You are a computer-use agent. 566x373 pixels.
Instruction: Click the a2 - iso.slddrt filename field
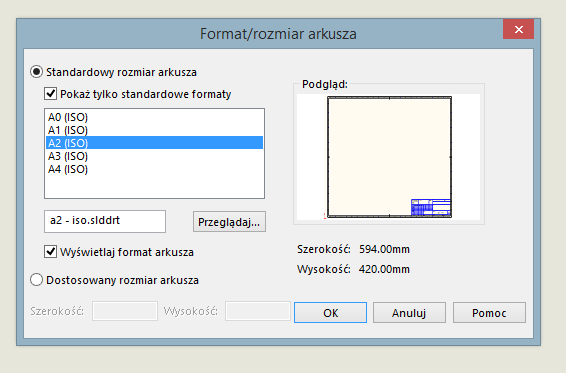(105, 221)
